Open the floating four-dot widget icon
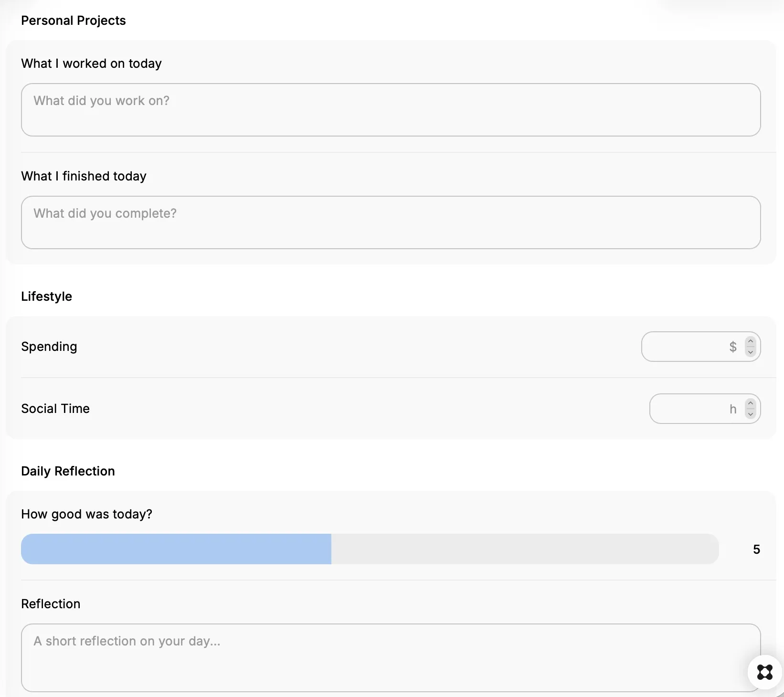This screenshot has width=784, height=697. 765,672
